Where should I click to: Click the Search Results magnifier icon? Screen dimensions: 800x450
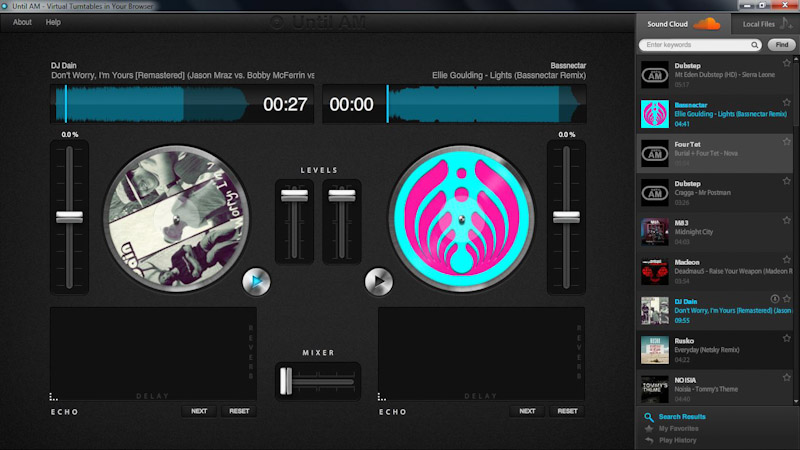pos(648,417)
